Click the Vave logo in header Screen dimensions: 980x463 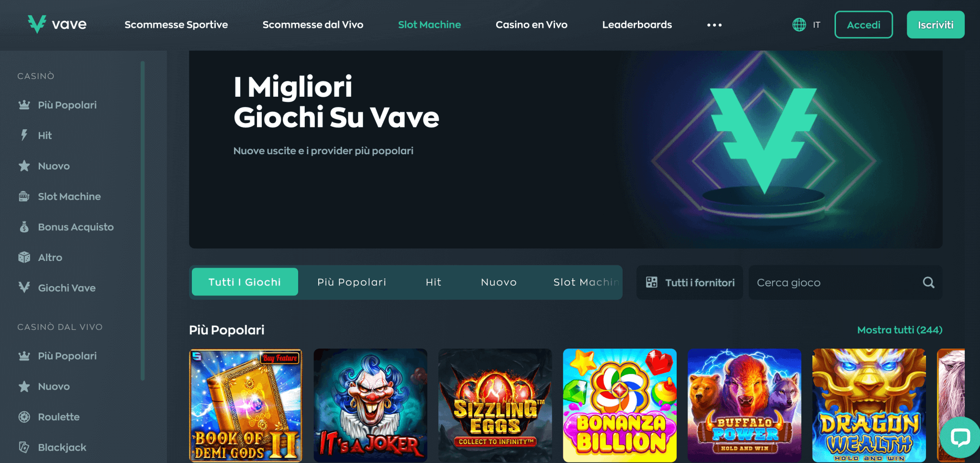57,24
